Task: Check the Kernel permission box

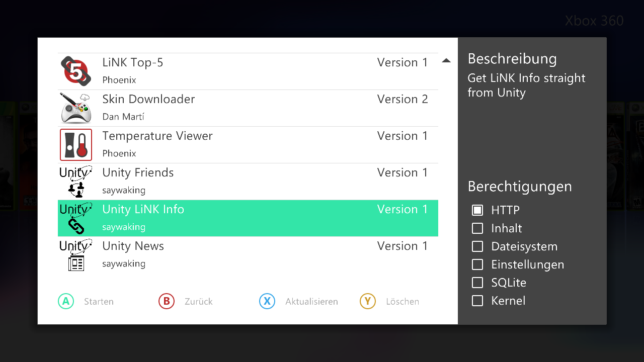Action: (477, 301)
